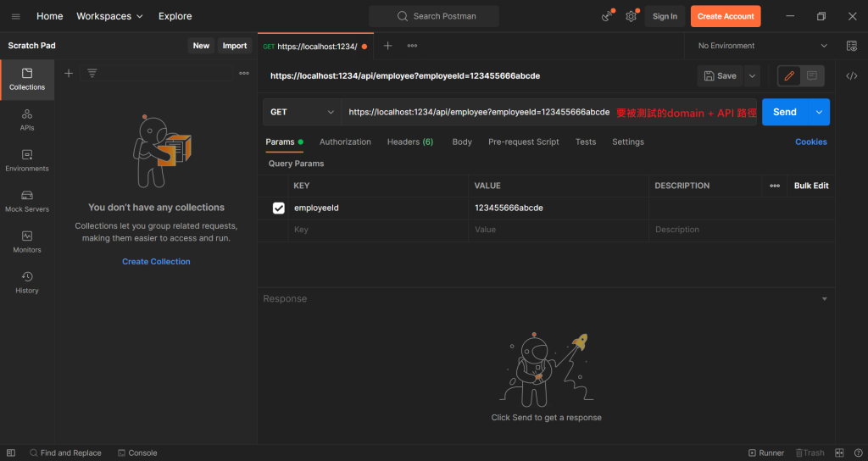The width and height of the screenshot is (868, 461).
Task: Click the Create Collection link
Action: [x=156, y=261]
